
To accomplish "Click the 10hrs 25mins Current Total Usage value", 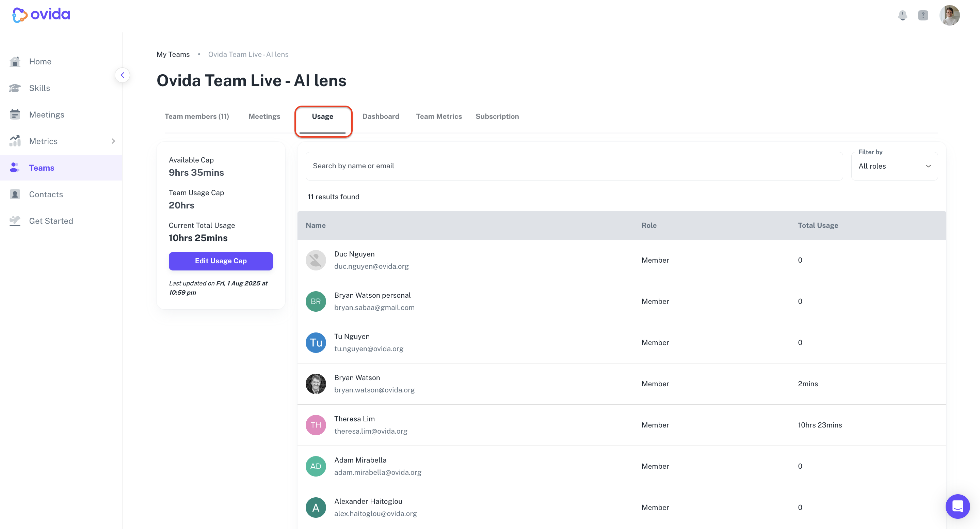I will pyautogui.click(x=198, y=238).
